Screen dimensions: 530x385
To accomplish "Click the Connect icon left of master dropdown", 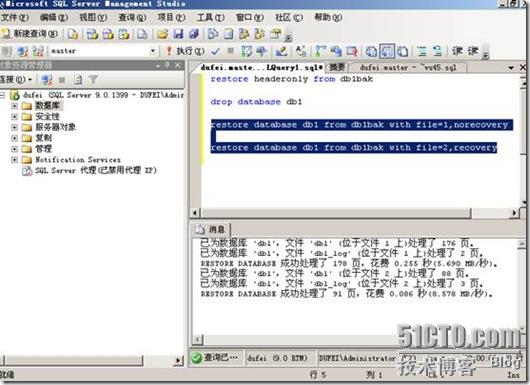I will [x=7, y=51].
